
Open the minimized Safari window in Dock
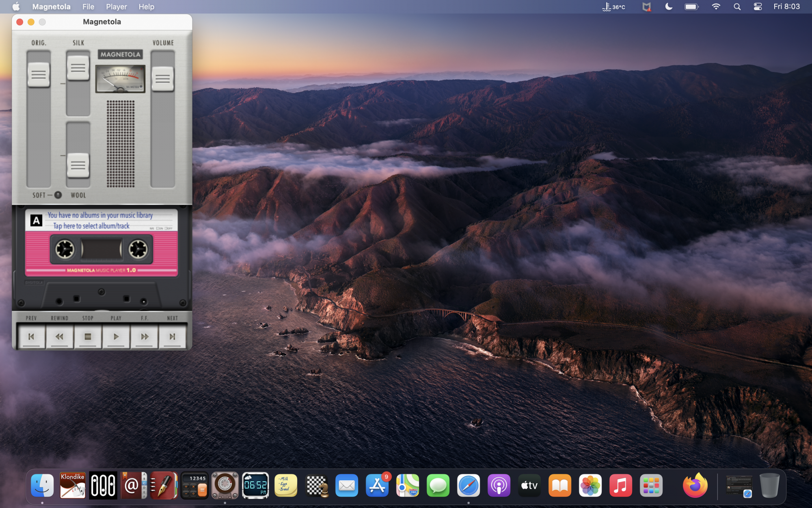[739, 486]
